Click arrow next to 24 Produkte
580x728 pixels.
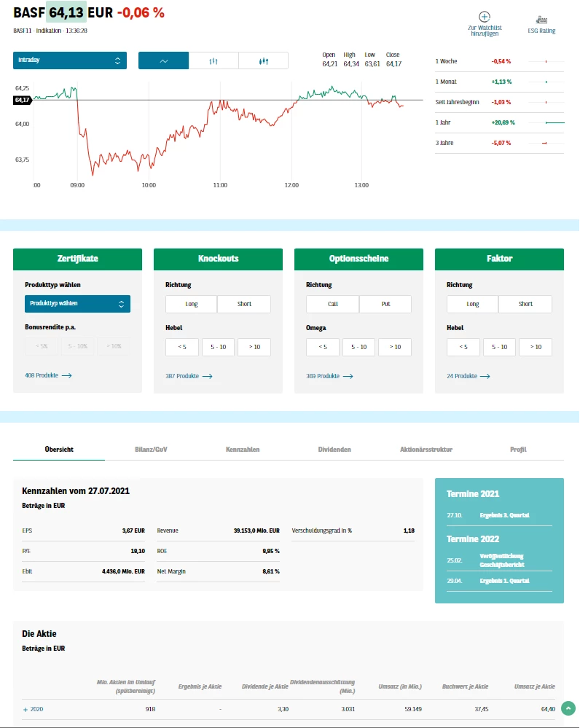pyautogui.click(x=485, y=376)
